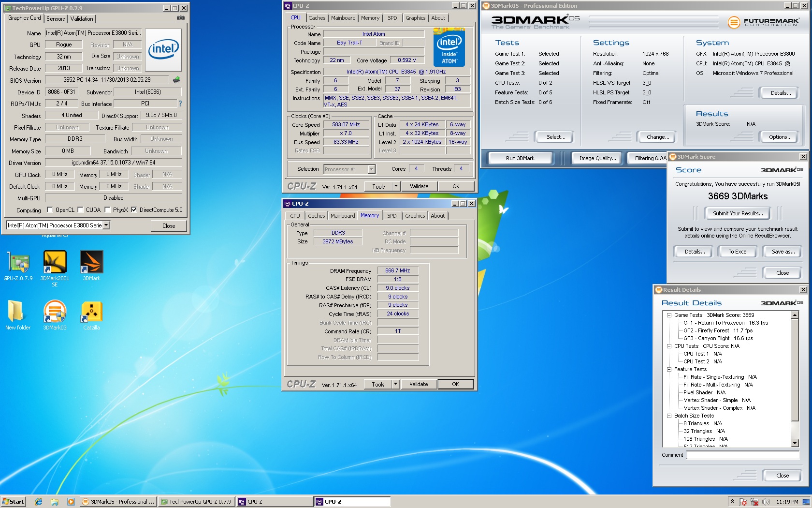Open the 3DMark03 desktop shortcut

click(55, 314)
